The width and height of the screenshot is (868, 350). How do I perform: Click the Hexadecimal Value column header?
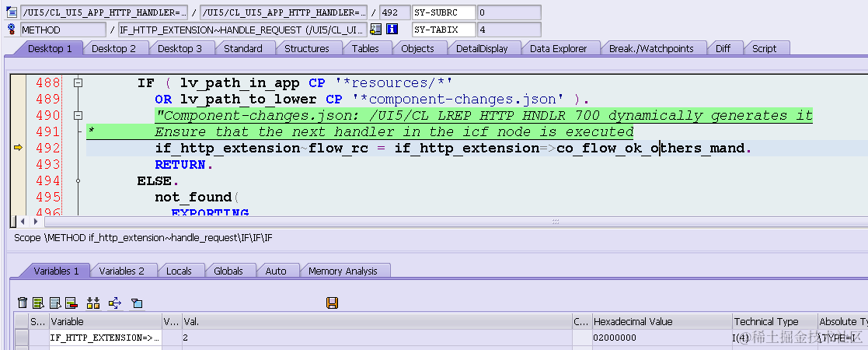pyautogui.click(x=661, y=321)
